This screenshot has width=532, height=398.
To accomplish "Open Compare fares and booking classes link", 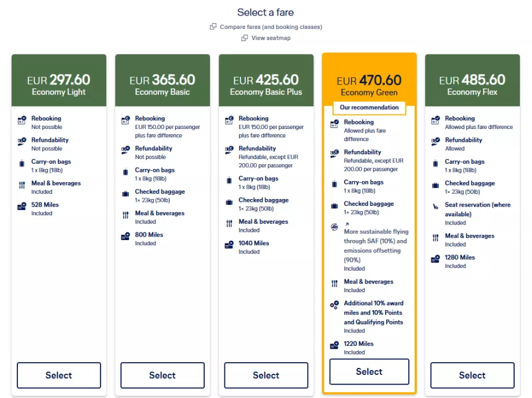I will click(x=271, y=27).
